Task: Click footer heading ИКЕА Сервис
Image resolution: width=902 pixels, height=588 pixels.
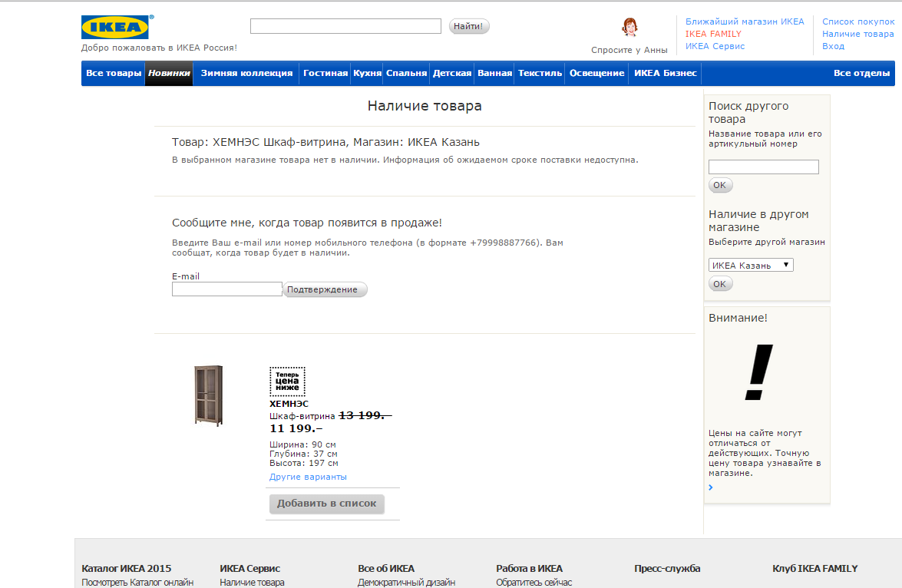Action: tap(249, 569)
